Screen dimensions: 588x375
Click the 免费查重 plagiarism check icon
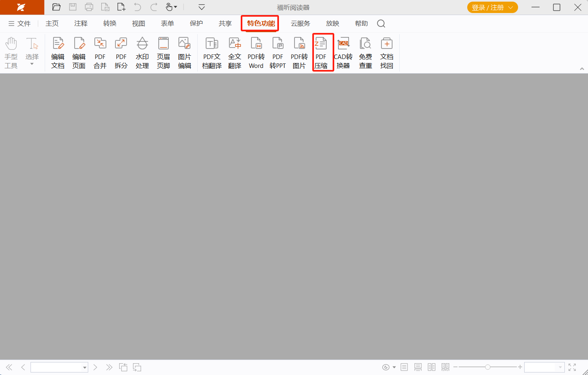[x=365, y=52]
